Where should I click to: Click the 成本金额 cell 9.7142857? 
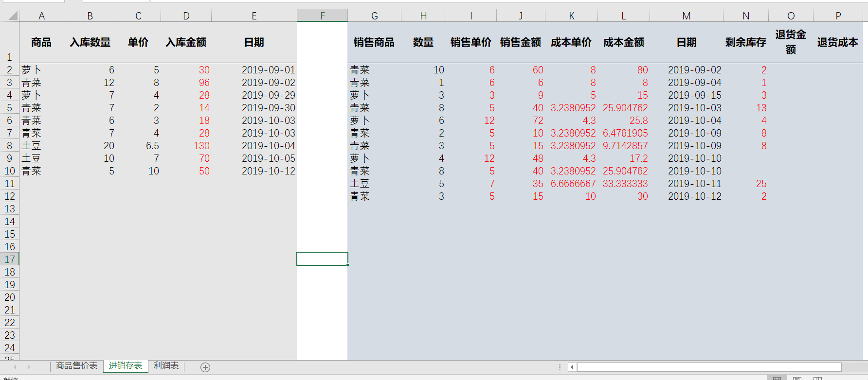pyautogui.click(x=624, y=146)
